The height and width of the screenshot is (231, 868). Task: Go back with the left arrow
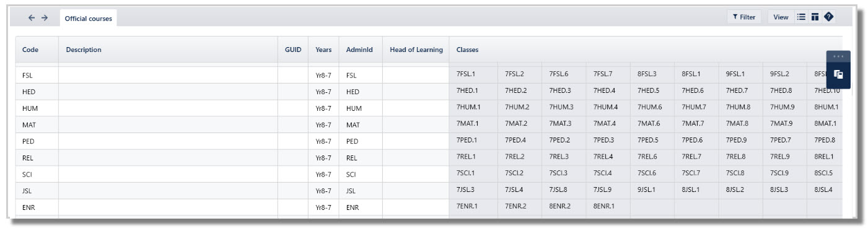[32, 18]
